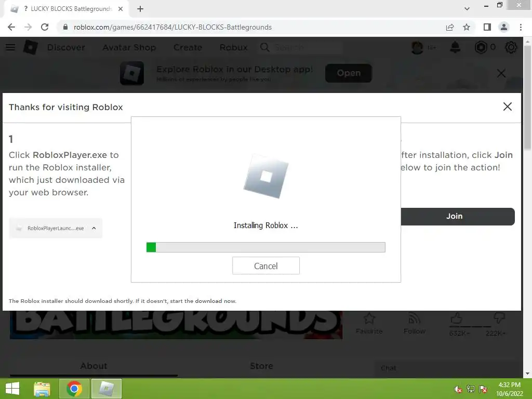The image size is (532, 399).
Task: Open the Robux nav item
Action: pyautogui.click(x=233, y=47)
